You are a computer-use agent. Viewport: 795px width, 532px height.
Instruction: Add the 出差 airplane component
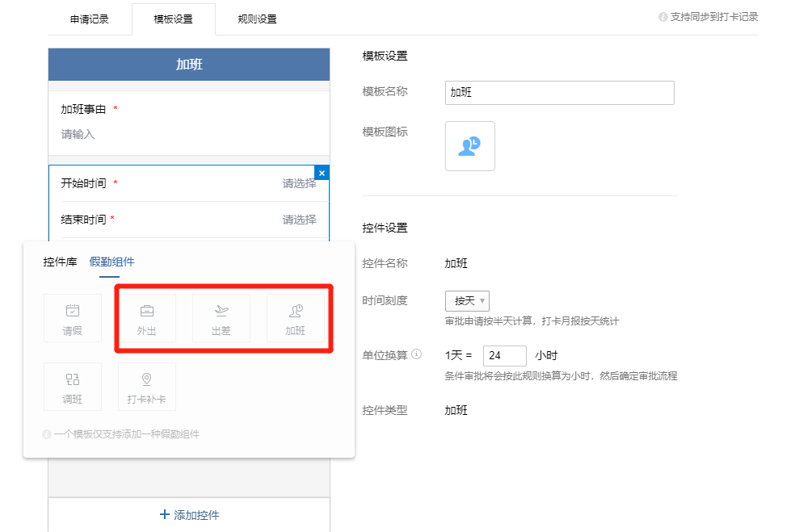click(221, 318)
